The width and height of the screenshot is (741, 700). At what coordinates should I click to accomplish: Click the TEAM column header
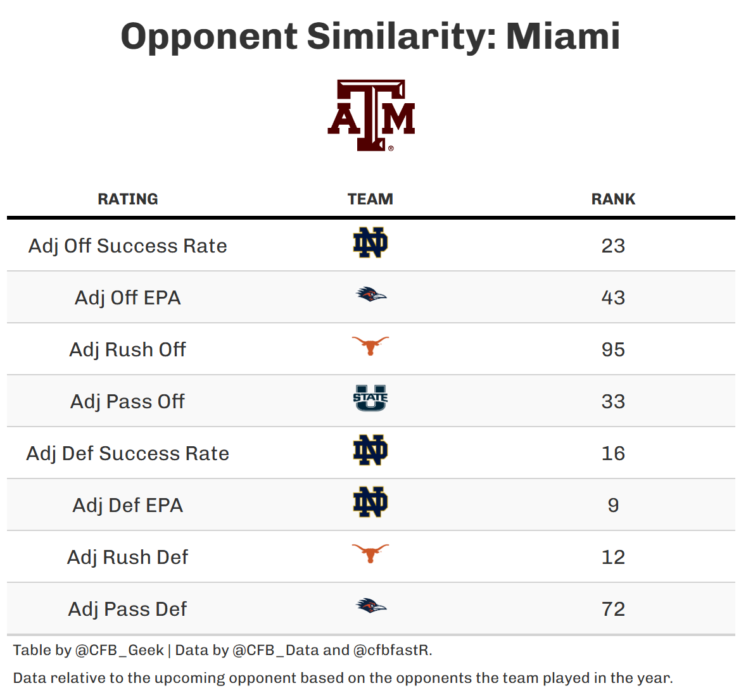[x=370, y=199]
